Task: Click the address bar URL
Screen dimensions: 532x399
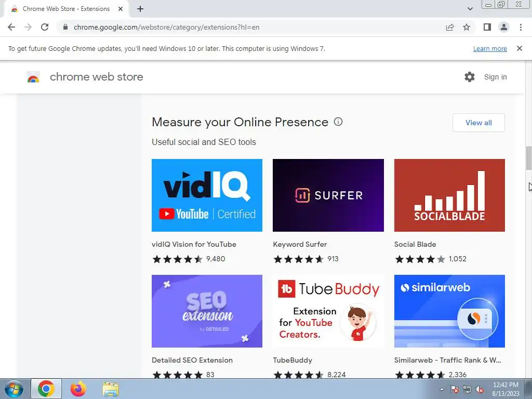Action: 166,27
